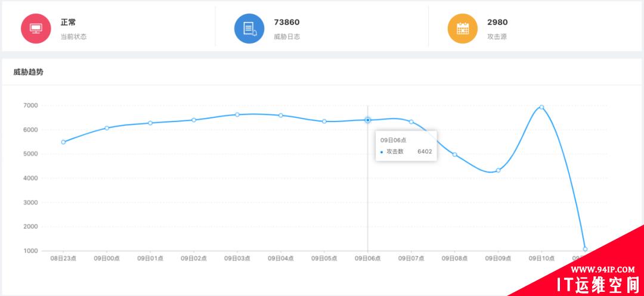Click the 威胁趋势 chart title
The image size is (644, 296).
coord(29,72)
